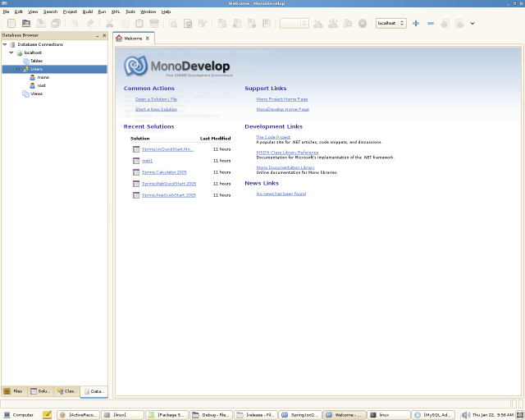This screenshot has height=420, width=525.
Task: Click the Copy toolbar icon
Action: coord(125,23)
